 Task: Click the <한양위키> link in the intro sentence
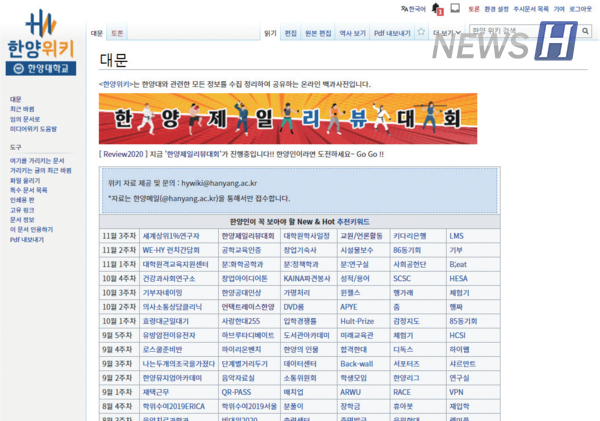click(x=116, y=84)
